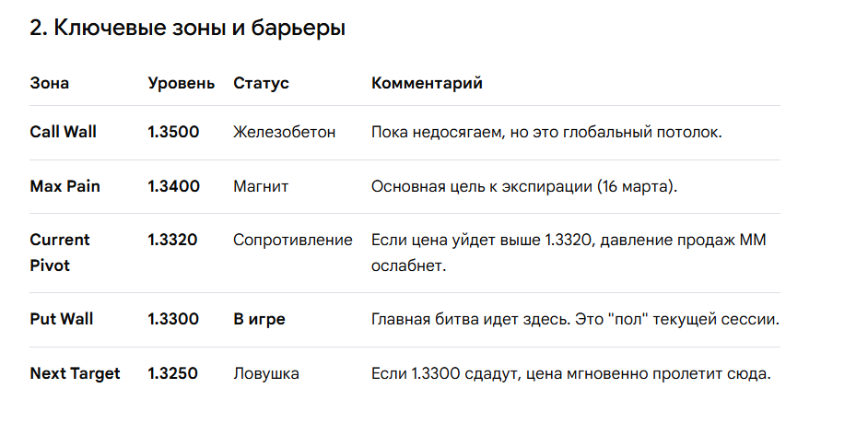Click the 'Зона' column header
The image size is (868, 424).
49,83
